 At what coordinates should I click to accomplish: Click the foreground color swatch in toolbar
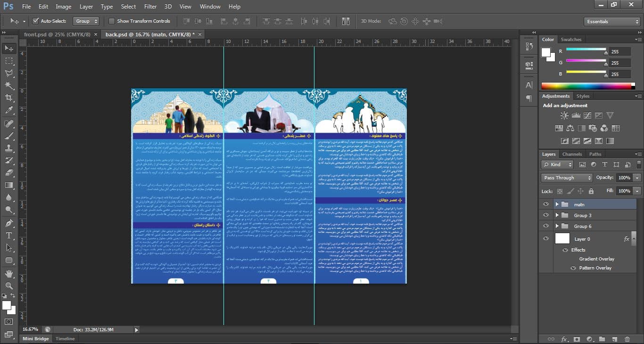tap(7, 305)
